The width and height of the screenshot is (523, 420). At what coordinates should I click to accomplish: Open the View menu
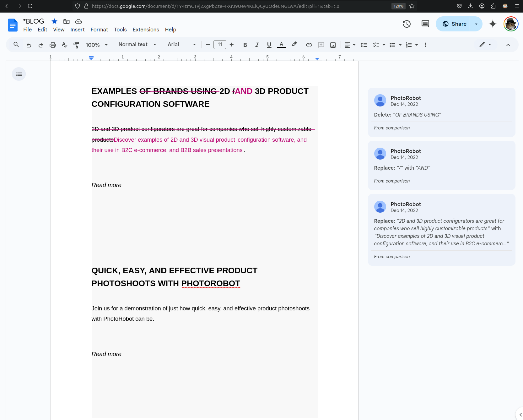coord(59,30)
